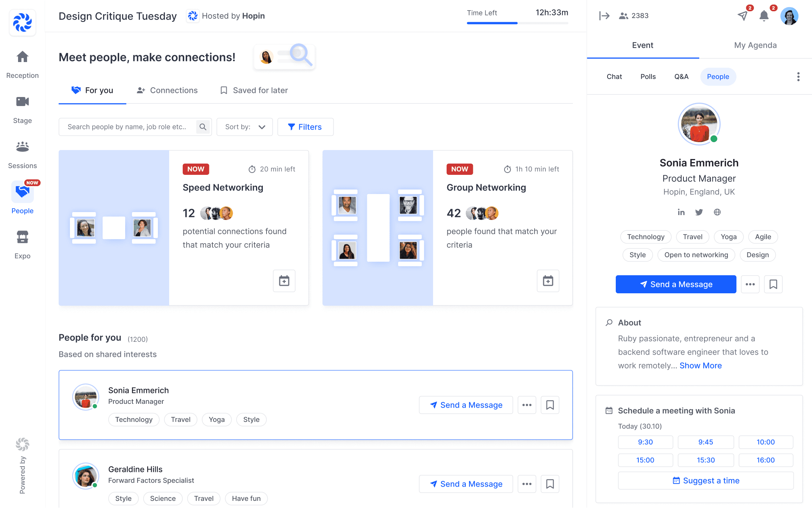Viewport: 812px width, 508px height.
Task: Collapse the right side panel arrow
Action: point(604,16)
